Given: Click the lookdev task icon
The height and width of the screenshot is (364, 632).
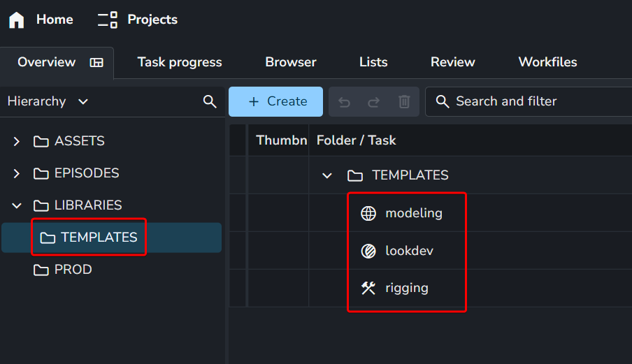Looking at the screenshot, I should [x=368, y=251].
